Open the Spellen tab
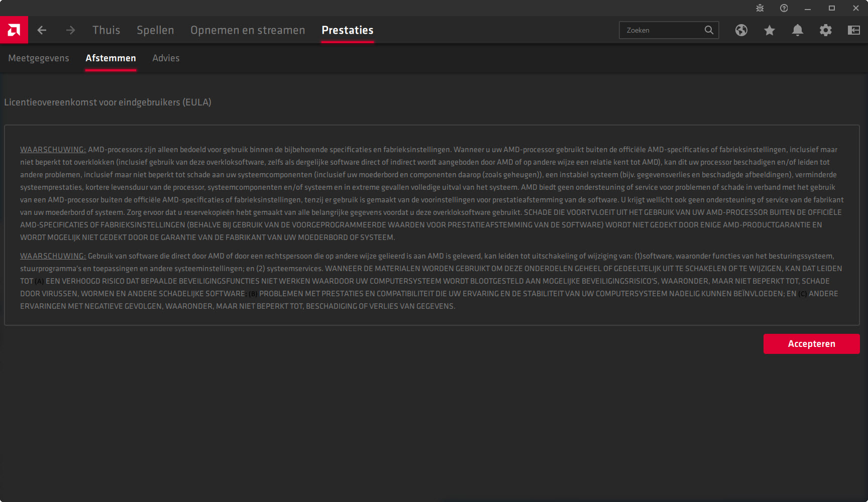 (155, 30)
